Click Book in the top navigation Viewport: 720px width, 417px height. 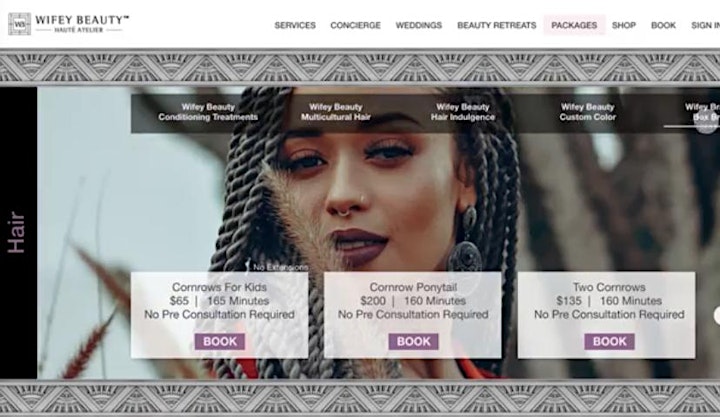tap(663, 25)
